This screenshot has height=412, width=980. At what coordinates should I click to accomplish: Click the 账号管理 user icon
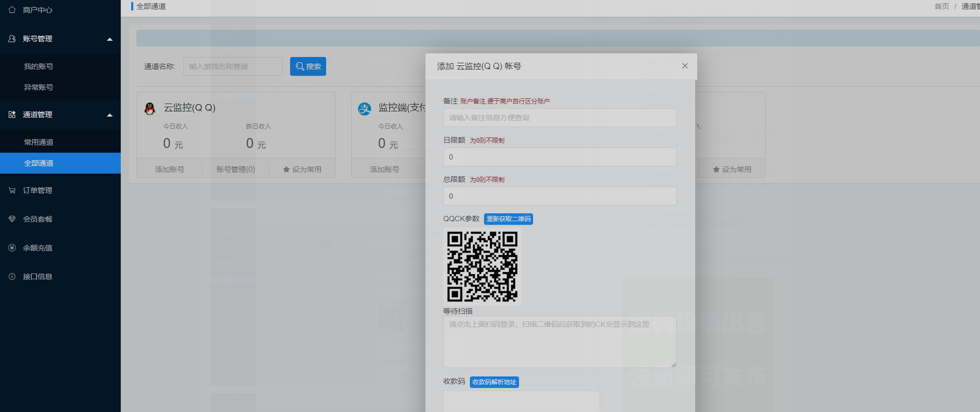12,39
